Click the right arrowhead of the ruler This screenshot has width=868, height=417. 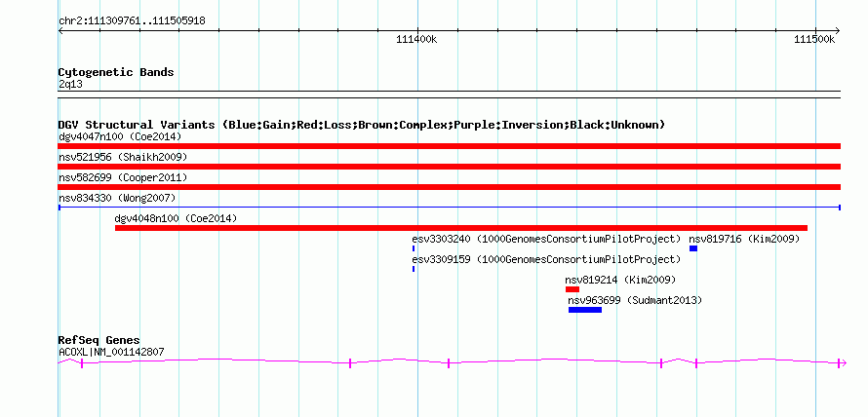click(837, 31)
